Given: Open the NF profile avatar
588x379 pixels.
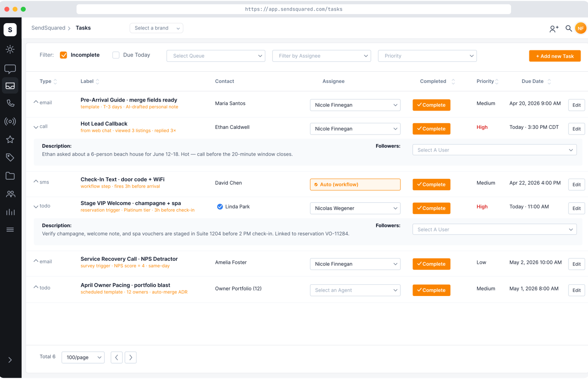Looking at the screenshot, I should pyautogui.click(x=581, y=28).
